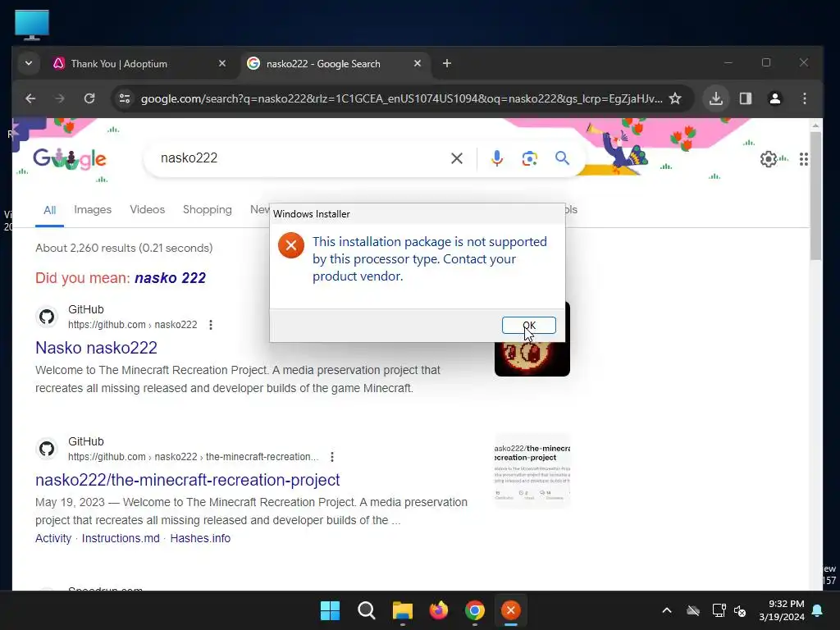The height and width of the screenshot is (630, 840).
Task: Submit search with magnifying glass icon
Action: point(562,158)
